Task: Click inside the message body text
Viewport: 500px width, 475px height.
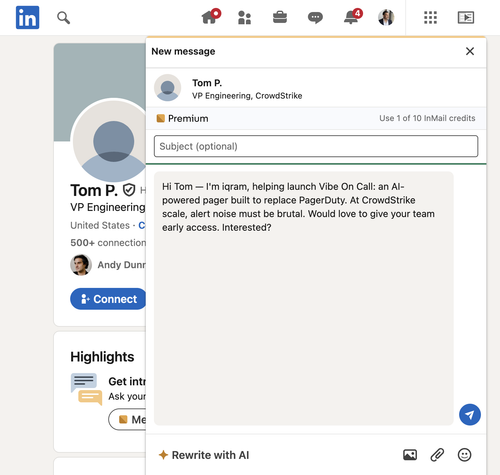Action: (298, 207)
